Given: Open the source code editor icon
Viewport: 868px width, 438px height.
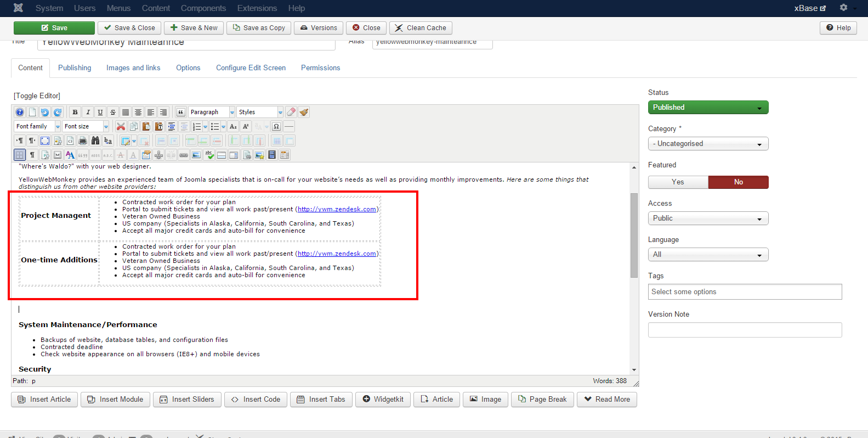Looking at the screenshot, I should (x=70, y=141).
